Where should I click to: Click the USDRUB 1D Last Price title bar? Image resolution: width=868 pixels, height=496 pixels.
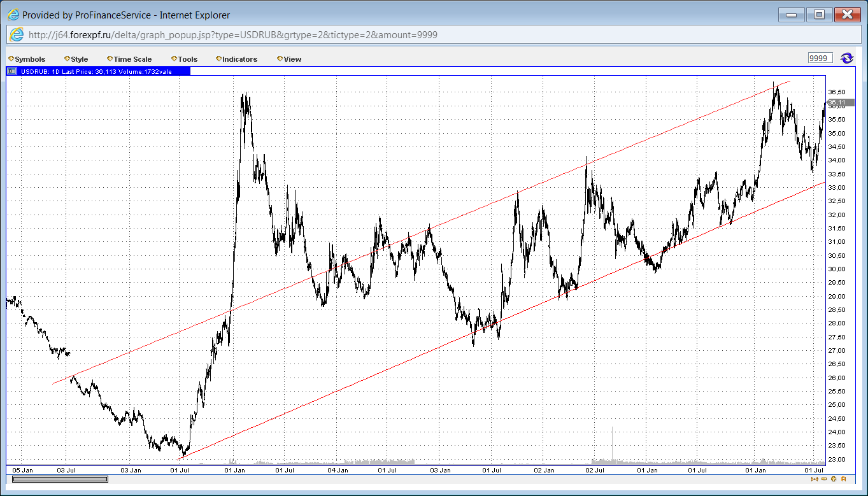click(x=99, y=71)
